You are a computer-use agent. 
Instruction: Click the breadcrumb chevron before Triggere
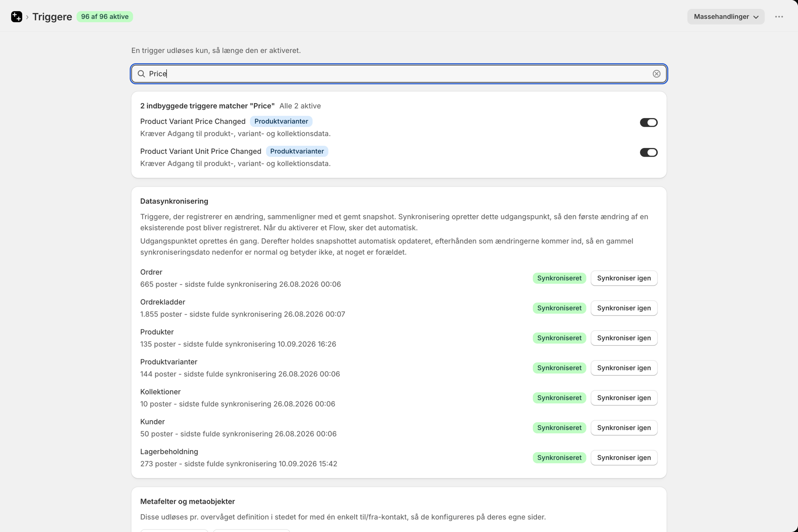point(27,17)
